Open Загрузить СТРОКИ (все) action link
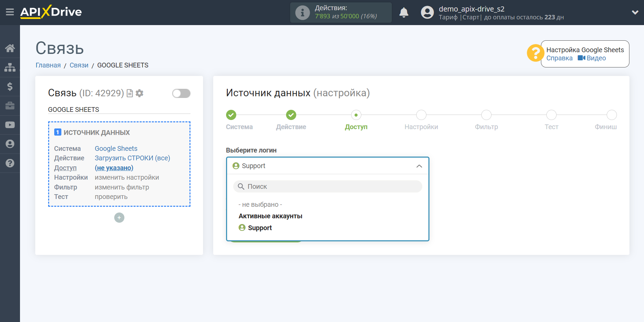Image resolution: width=644 pixels, height=322 pixels. pyautogui.click(x=132, y=158)
